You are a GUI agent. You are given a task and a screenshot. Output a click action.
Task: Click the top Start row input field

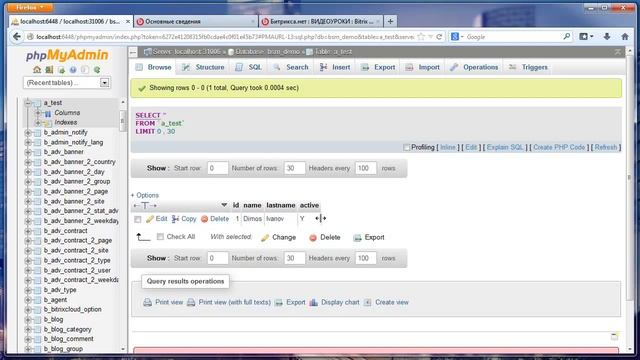[x=218, y=168]
